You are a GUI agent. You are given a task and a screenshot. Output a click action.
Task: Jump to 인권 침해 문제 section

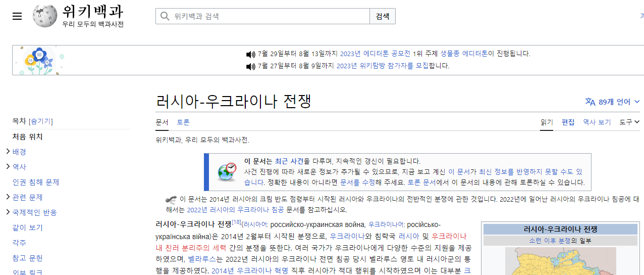36,182
